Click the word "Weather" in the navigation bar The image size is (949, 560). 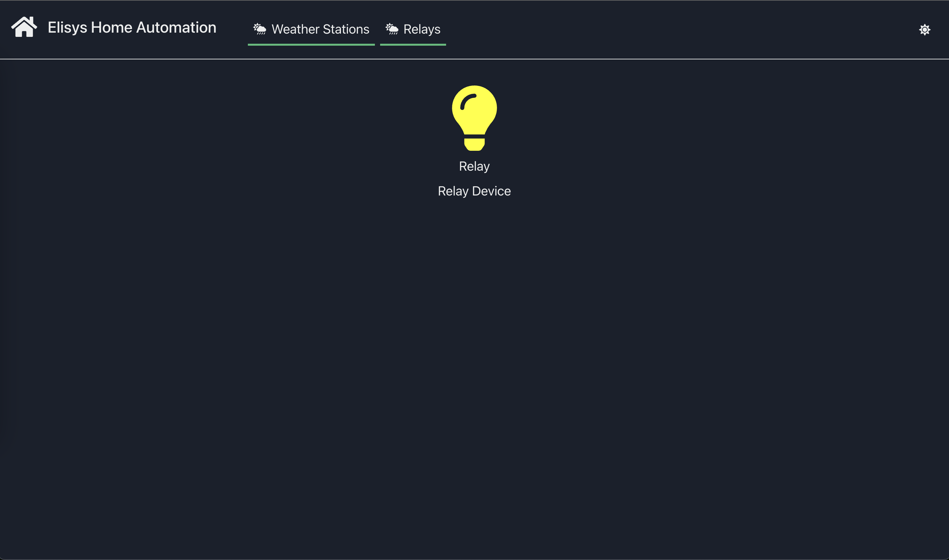coord(295,29)
